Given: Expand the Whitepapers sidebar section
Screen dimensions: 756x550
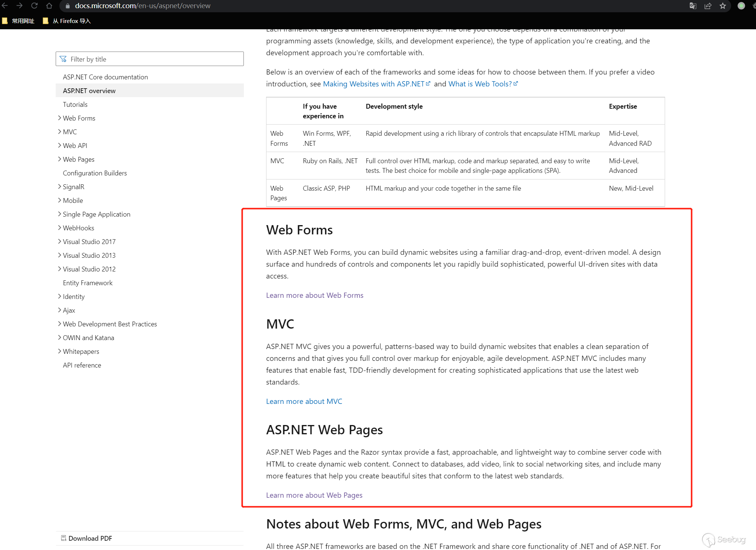Looking at the screenshot, I should pyautogui.click(x=59, y=351).
